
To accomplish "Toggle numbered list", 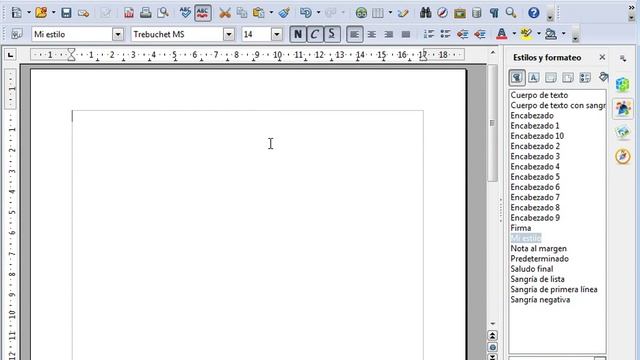I will 429,34.
